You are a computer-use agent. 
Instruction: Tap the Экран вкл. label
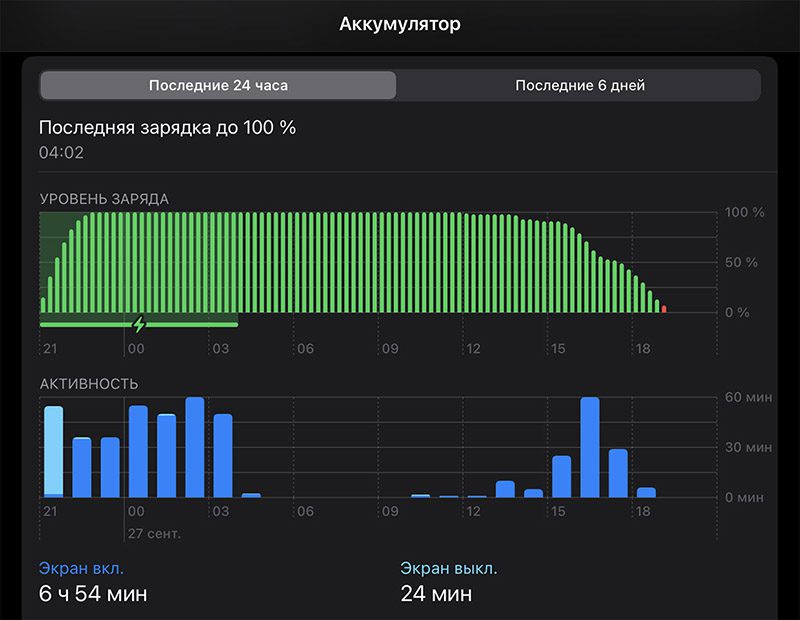tap(81, 568)
